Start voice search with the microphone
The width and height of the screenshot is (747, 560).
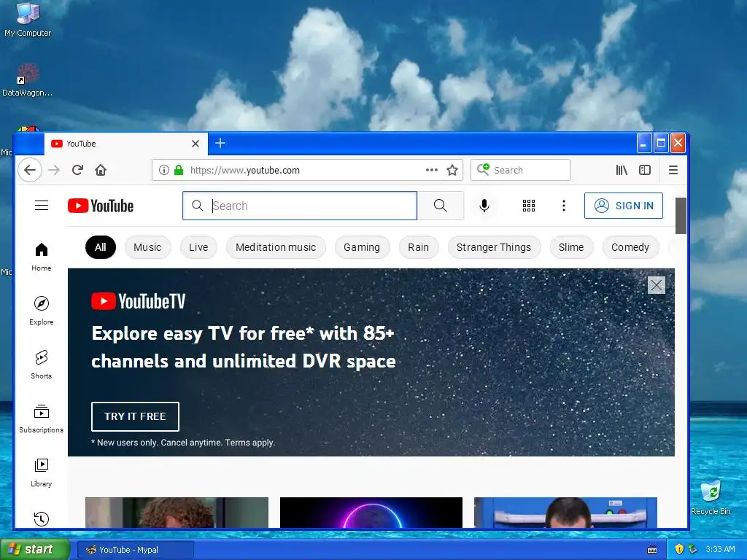click(484, 206)
